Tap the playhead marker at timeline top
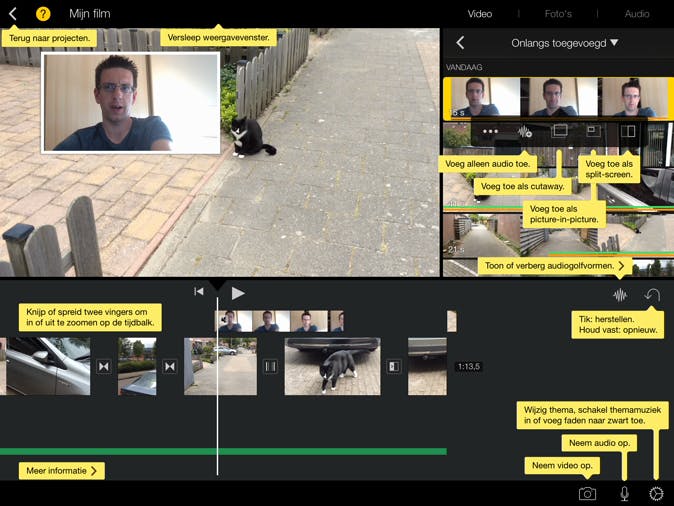This screenshot has width=674, height=506. 218,285
